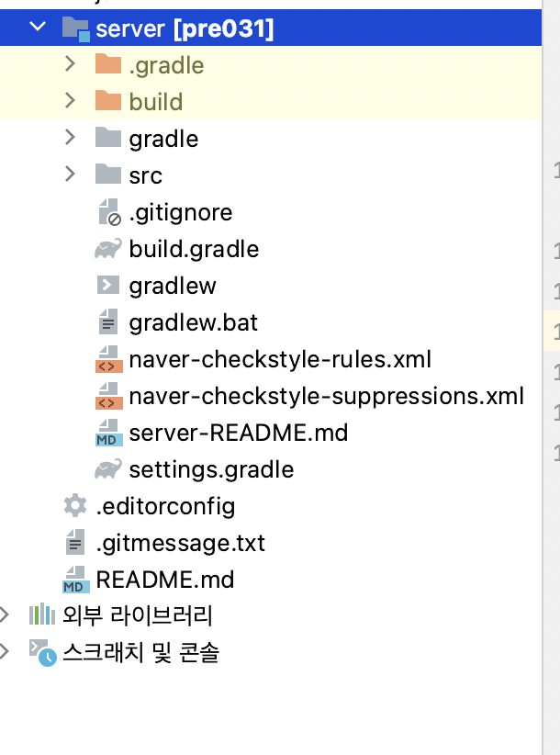Click the README.md Markdown icon
Screen dimensions: 560x755
76,580
